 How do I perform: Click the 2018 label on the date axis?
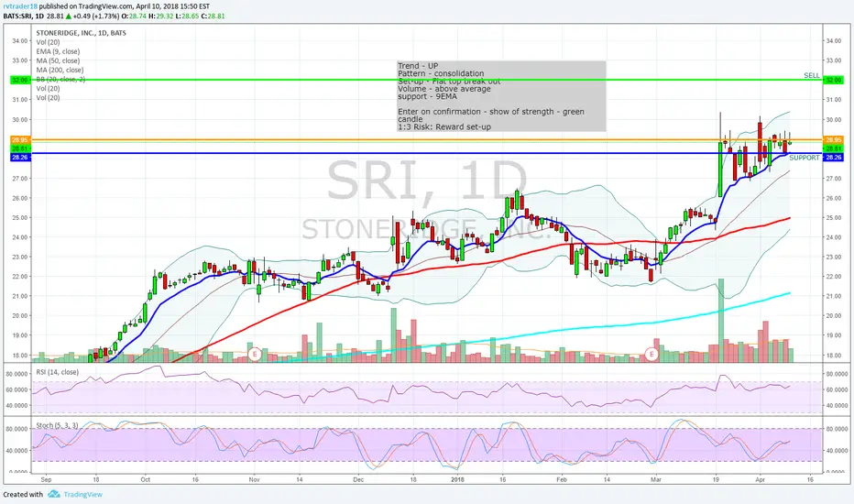coord(457,479)
